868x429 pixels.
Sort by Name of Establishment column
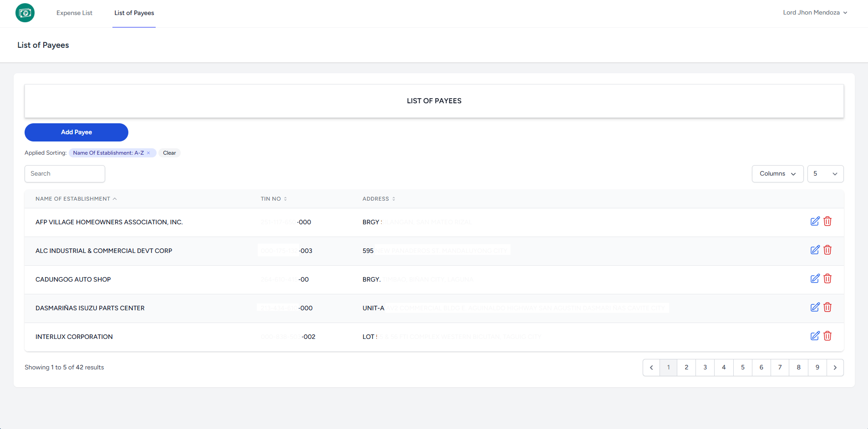76,199
